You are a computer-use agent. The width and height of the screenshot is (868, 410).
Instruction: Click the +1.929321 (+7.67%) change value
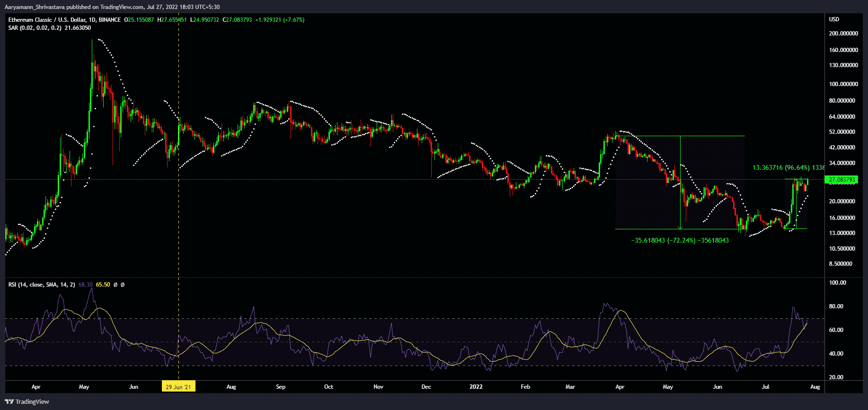280,20
